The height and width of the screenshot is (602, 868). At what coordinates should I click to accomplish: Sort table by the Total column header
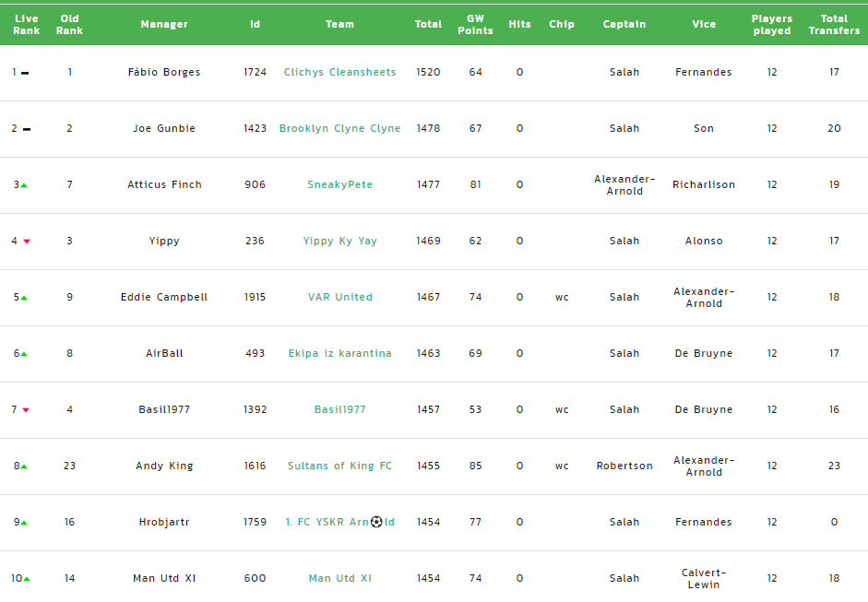(x=428, y=24)
